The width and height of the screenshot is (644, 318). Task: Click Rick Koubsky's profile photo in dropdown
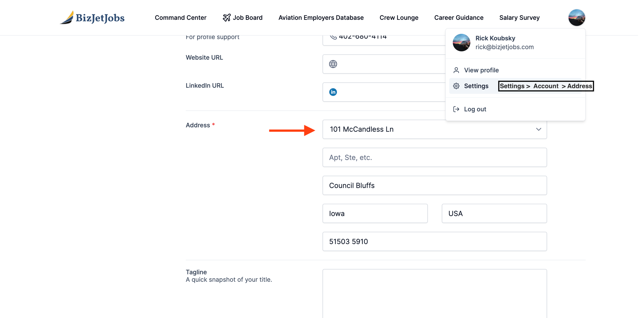click(461, 42)
